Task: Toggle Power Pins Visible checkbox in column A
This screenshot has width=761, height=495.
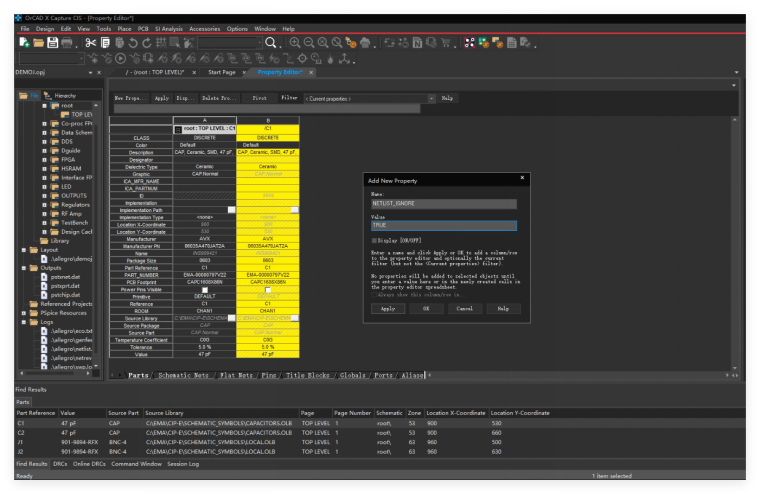Action: click(x=205, y=290)
